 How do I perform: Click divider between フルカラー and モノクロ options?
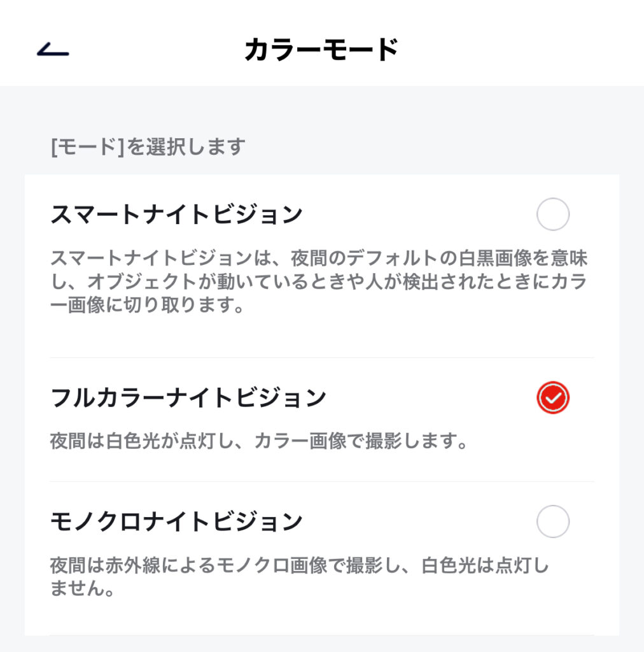(322, 481)
